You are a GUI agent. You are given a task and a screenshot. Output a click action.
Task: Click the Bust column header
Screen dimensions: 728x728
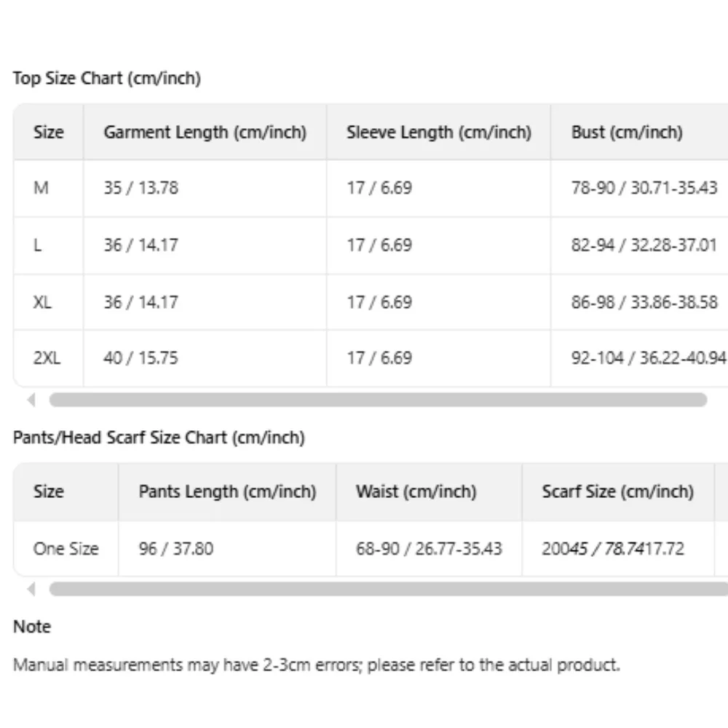coord(627,132)
